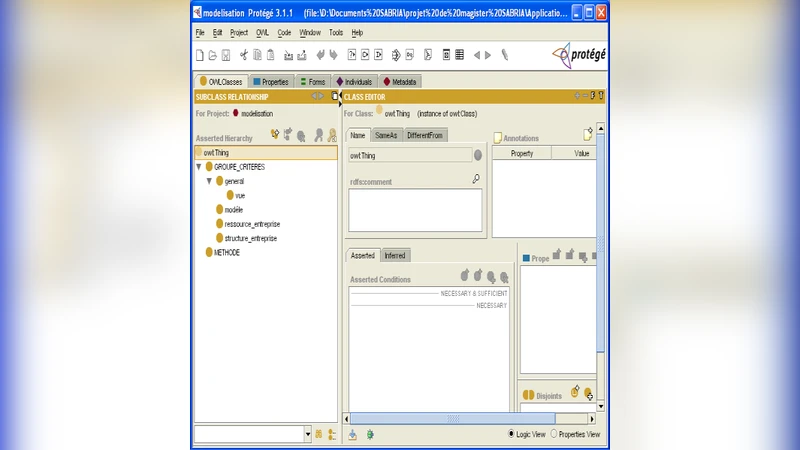Click the create subclass icon in Asserted Hierarchy
The width and height of the screenshot is (800, 450).
pyautogui.click(x=275, y=133)
